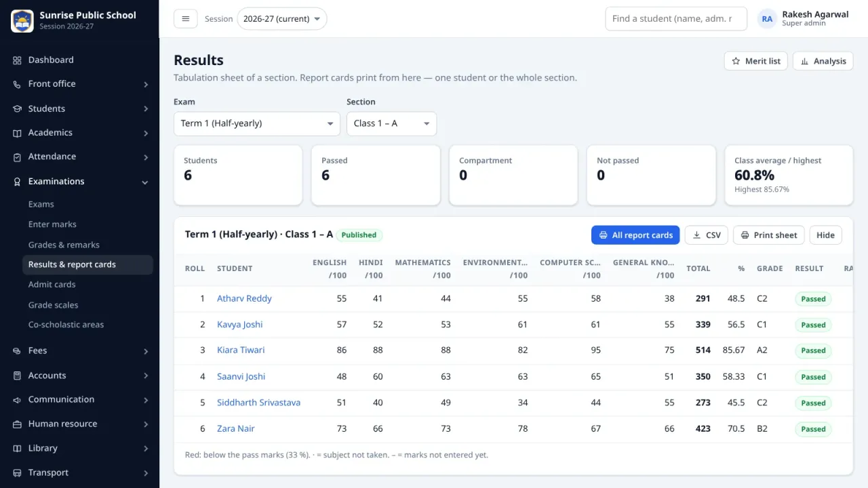Download the CSV export
This screenshot has height=488, width=868.
tap(707, 235)
